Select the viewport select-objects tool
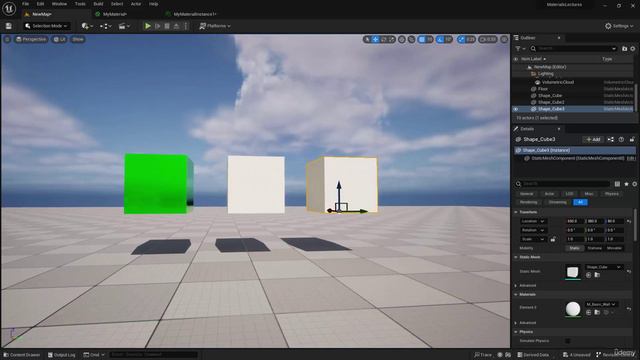The image size is (640, 360). click(367, 40)
